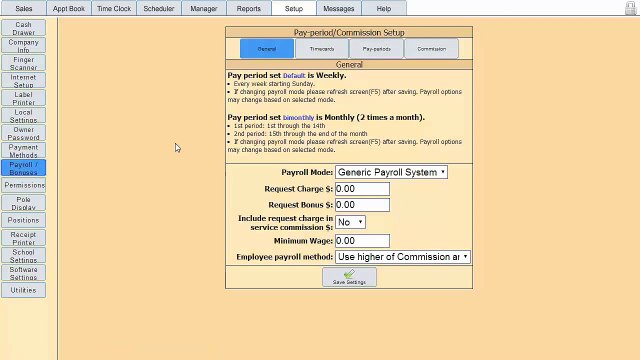The width and height of the screenshot is (640, 360).
Task: Focus the Request Charge $ field
Action: pyautogui.click(x=362, y=189)
